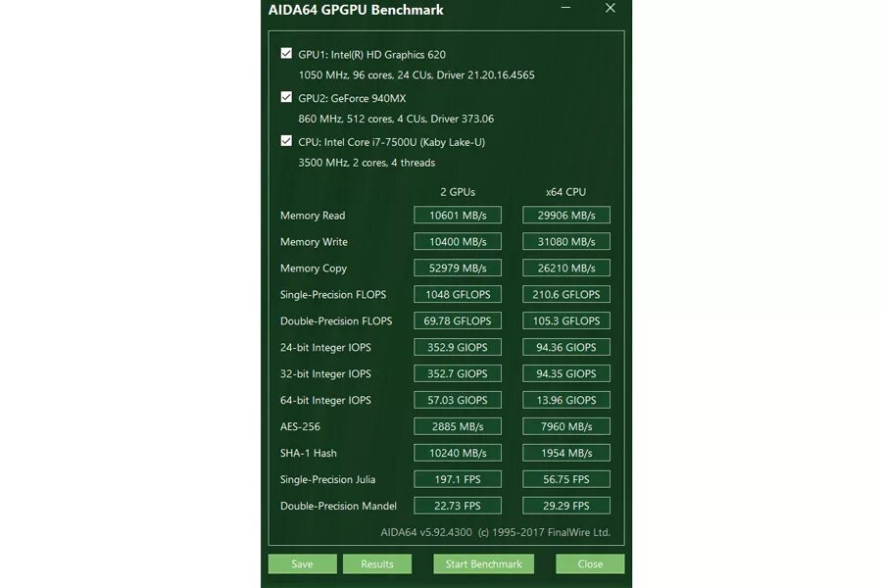This screenshot has height=588, width=882.
Task: Click the Memory Copy row label
Action: coord(314,269)
